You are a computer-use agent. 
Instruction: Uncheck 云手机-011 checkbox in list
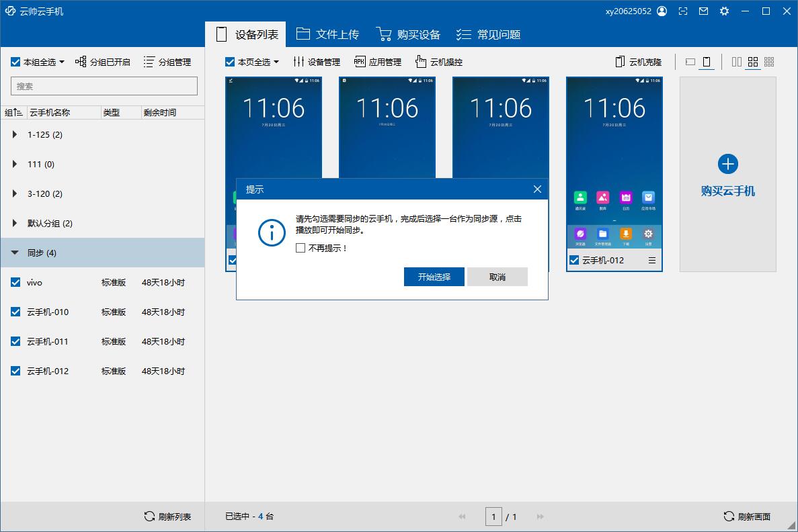pyautogui.click(x=15, y=341)
